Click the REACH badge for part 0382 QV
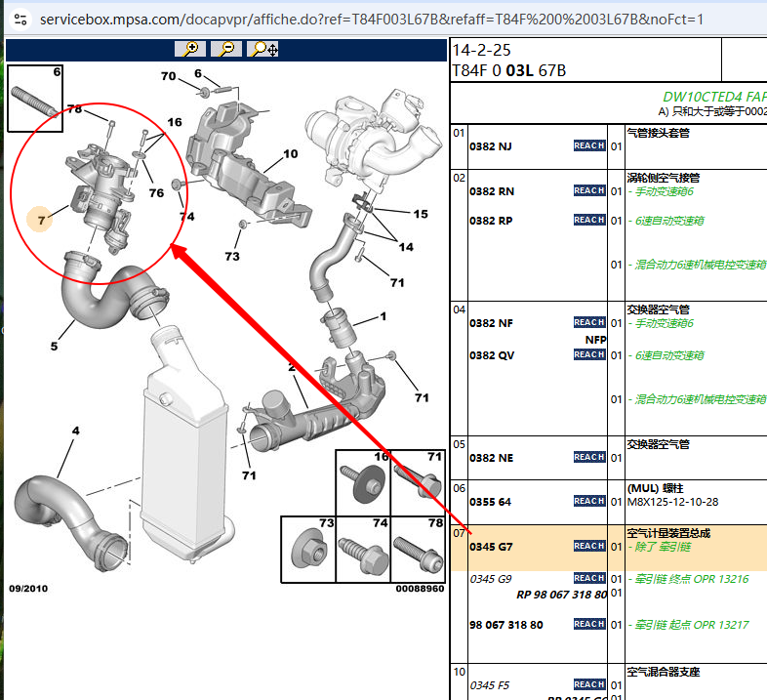Screen dimensions: 767x700 [588, 355]
